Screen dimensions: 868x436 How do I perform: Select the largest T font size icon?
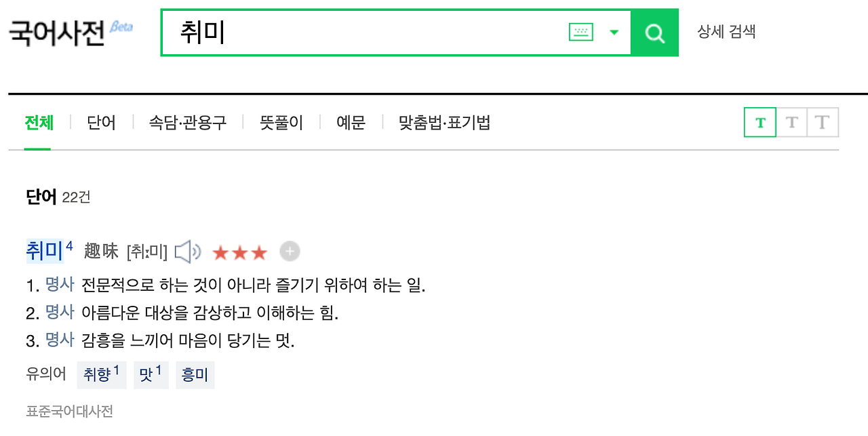[x=822, y=122]
